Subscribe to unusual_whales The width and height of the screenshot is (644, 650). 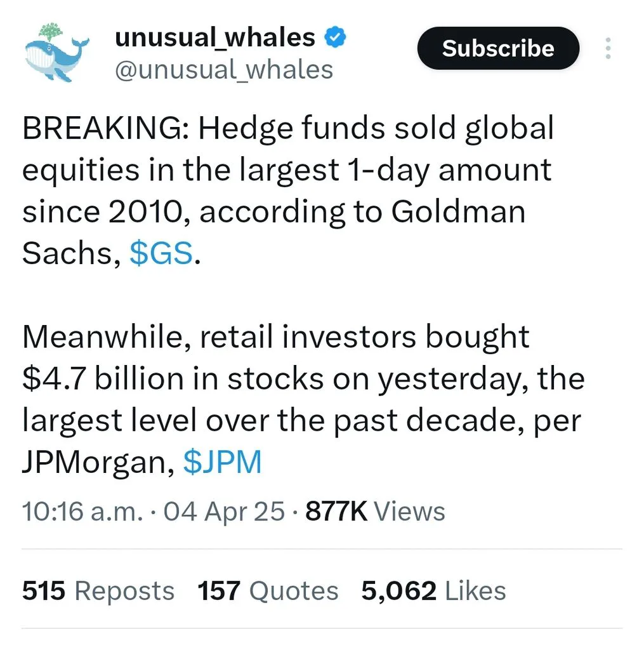[498, 48]
